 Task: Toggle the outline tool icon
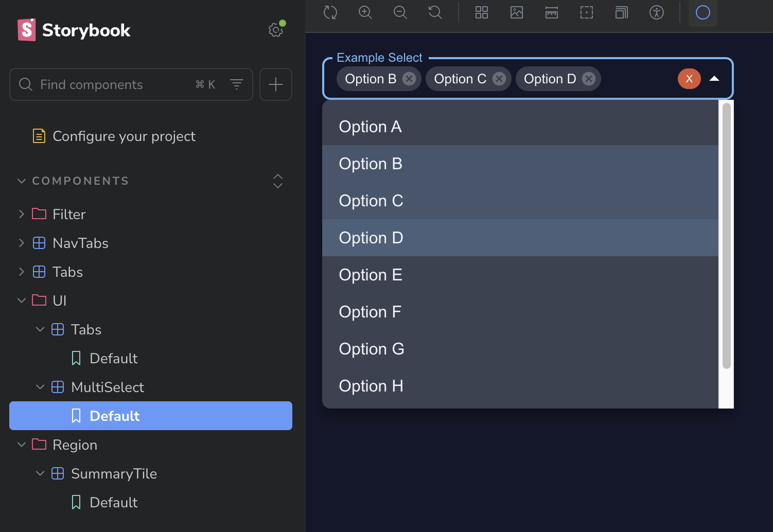(587, 12)
